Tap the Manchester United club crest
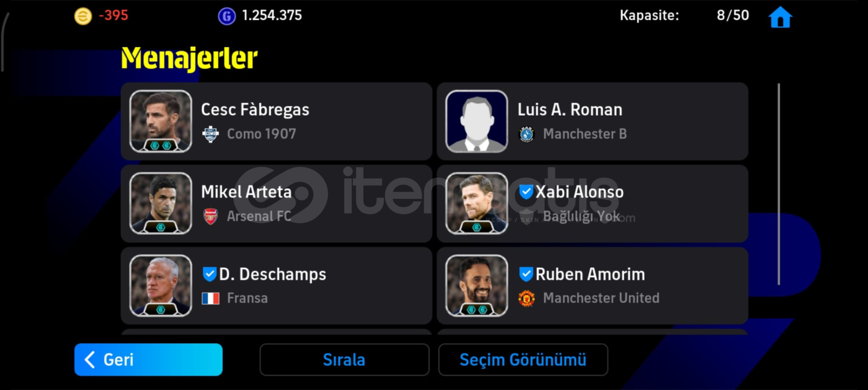Viewport: 868px width, 390px height. [526, 298]
